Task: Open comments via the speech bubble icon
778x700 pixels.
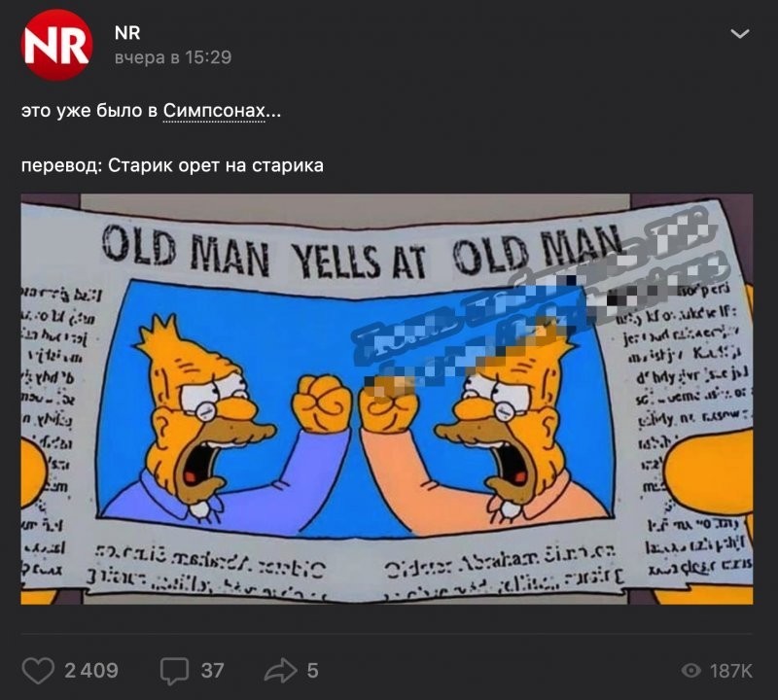Action: point(175,671)
